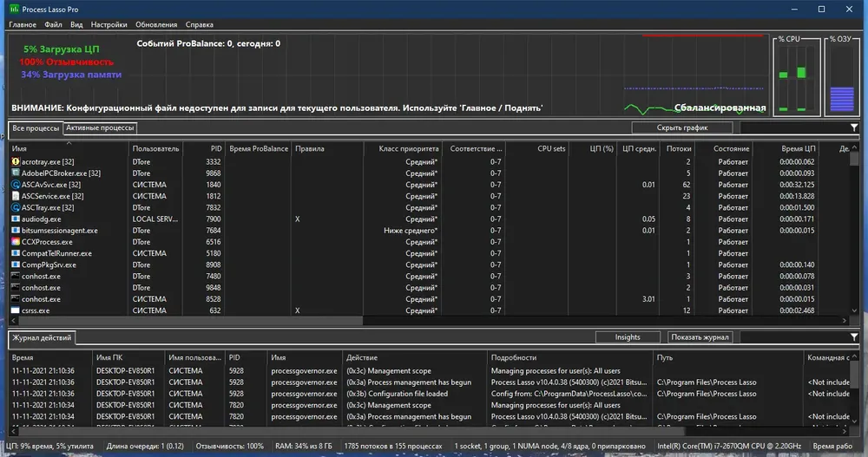The width and height of the screenshot is (868, 457).
Task: Select the Журнал действий tab
Action: 42,337
